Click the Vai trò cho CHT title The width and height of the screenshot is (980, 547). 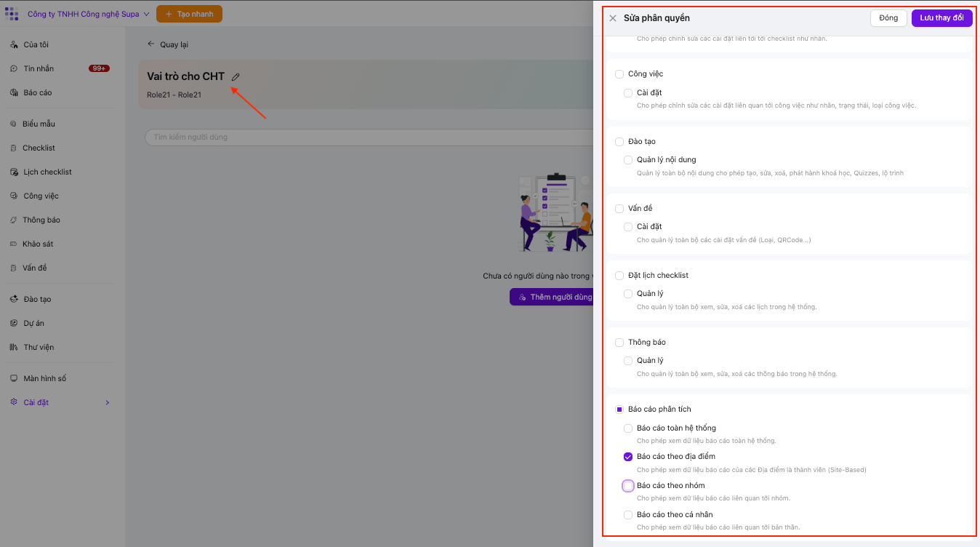[185, 76]
